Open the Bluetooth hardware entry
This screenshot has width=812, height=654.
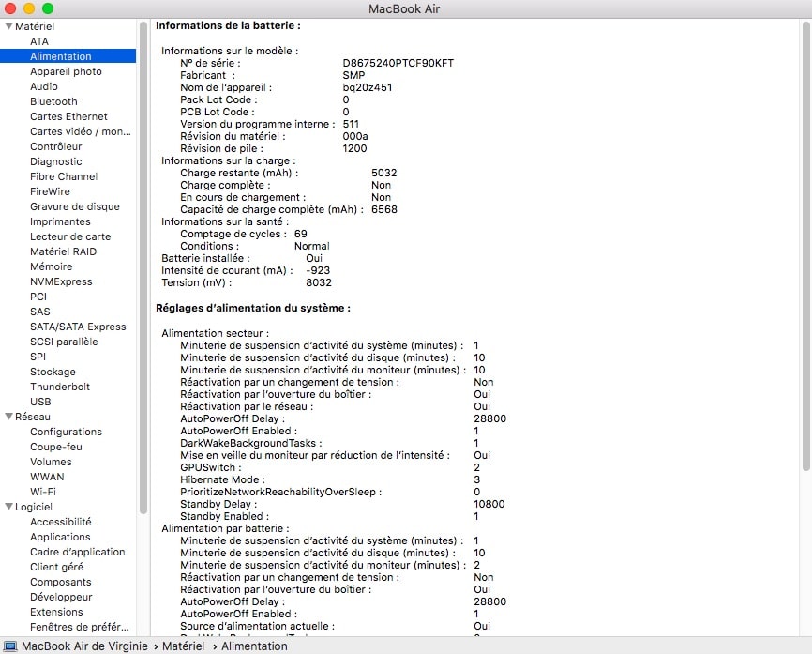click(x=53, y=101)
